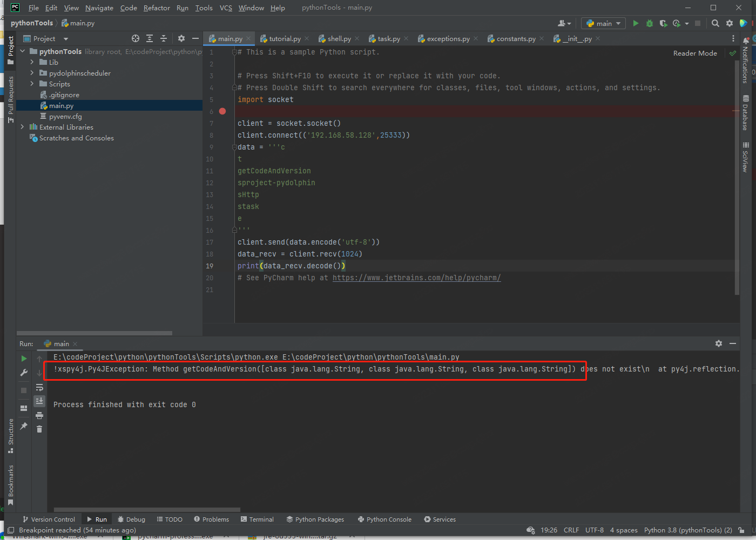Open the main run configuration dropdown
The height and width of the screenshot is (540, 756).
604,23
